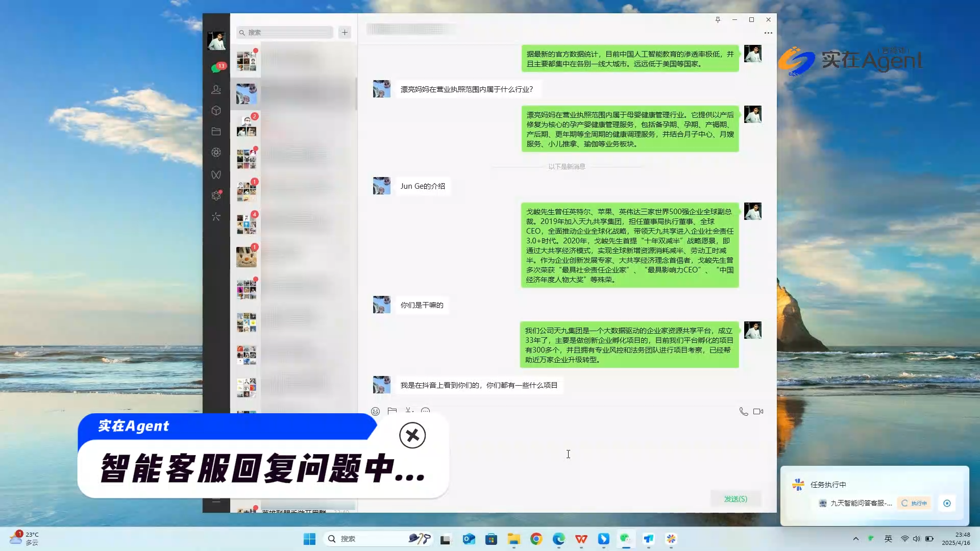Close the 智能客服回复问题中 overlay banner
980x551 pixels.
[412, 435]
